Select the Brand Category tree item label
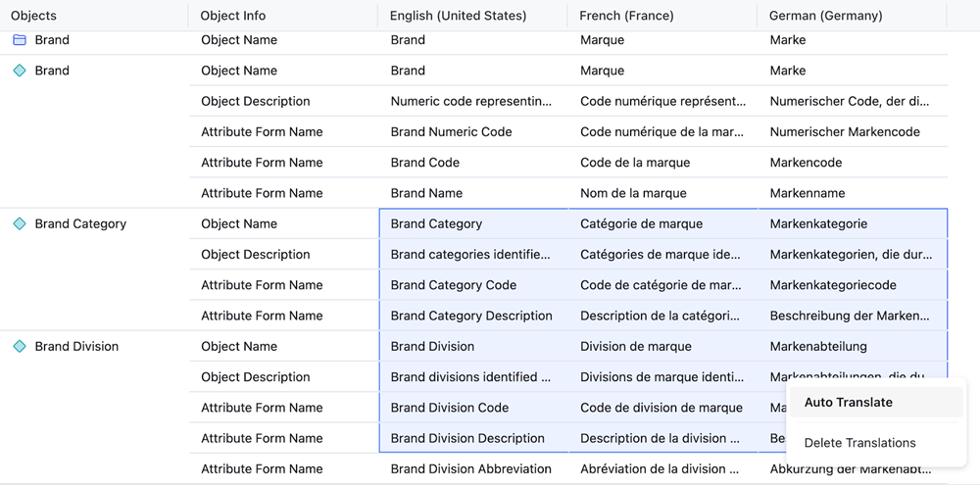Image resolution: width=980 pixels, height=488 pixels. tap(80, 223)
